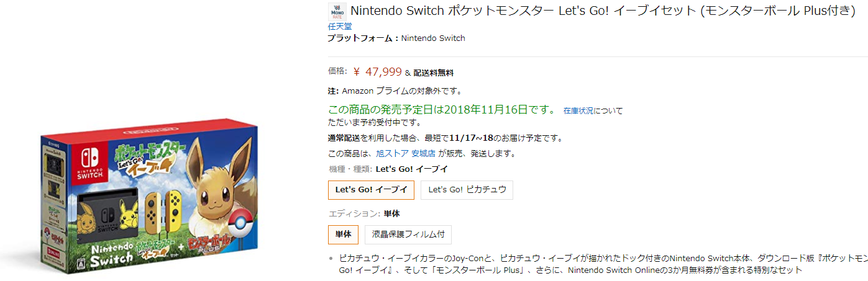Click the red Nintendo Switch logo on box
This screenshot has width=868, height=281.
click(86, 163)
